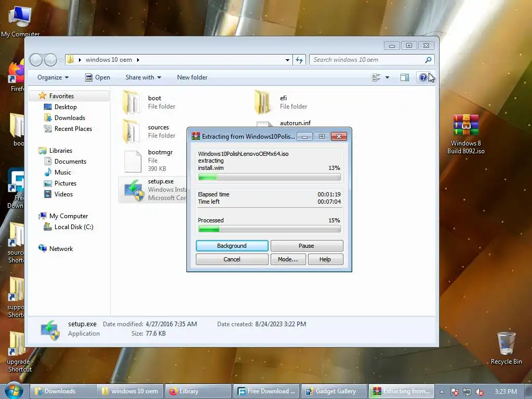
Task: Click the Action Center flag tray icon
Action: click(454, 392)
